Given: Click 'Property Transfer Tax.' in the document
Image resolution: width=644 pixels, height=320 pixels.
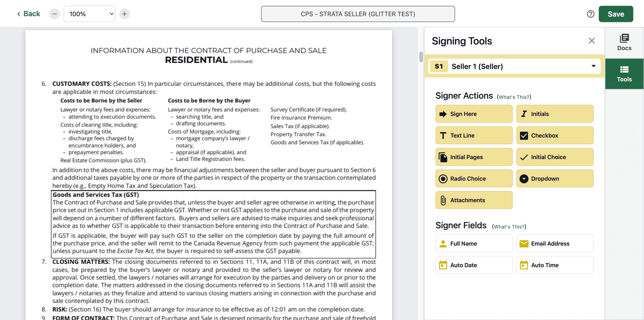Looking at the screenshot, I should pos(298,134).
